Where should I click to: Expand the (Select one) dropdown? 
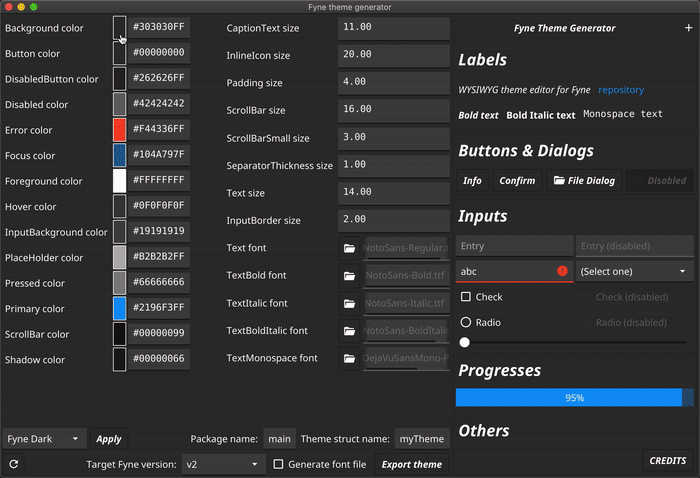(634, 271)
